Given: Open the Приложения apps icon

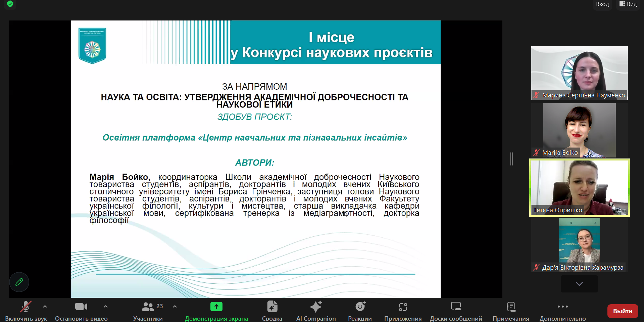Looking at the screenshot, I should 403,307.
